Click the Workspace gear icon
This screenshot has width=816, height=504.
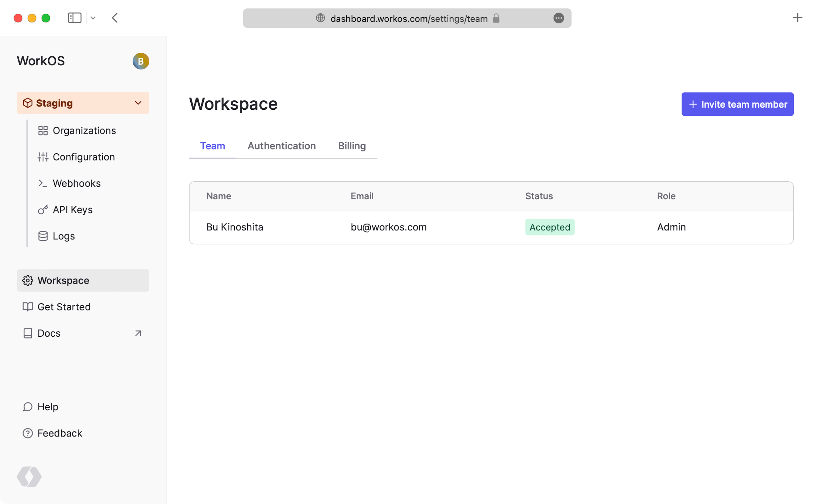[28, 281]
